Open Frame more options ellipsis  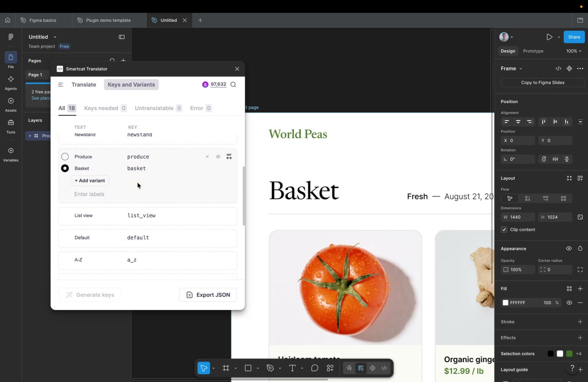tap(580, 69)
